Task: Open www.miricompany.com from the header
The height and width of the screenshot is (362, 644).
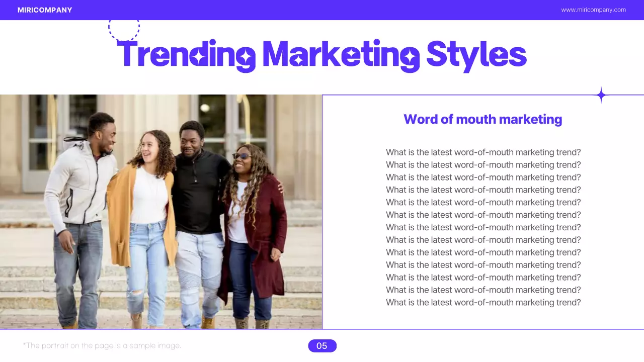Action: coord(593,9)
